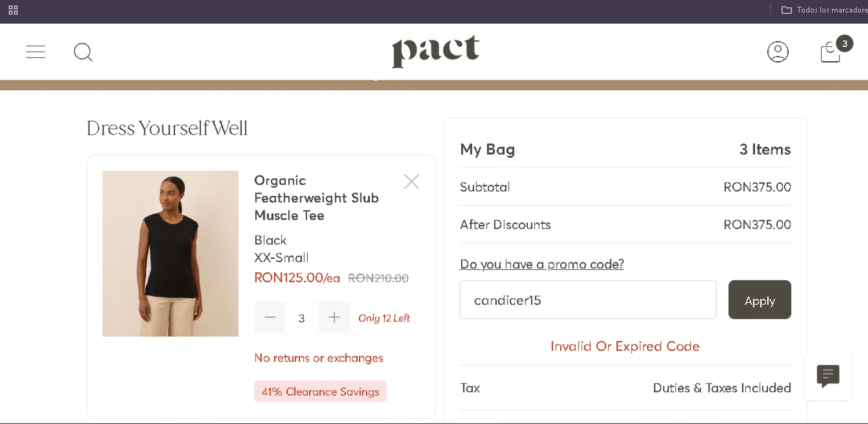Click the 41% Clearance Savings badge
This screenshot has height=424, width=868.
(x=320, y=392)
